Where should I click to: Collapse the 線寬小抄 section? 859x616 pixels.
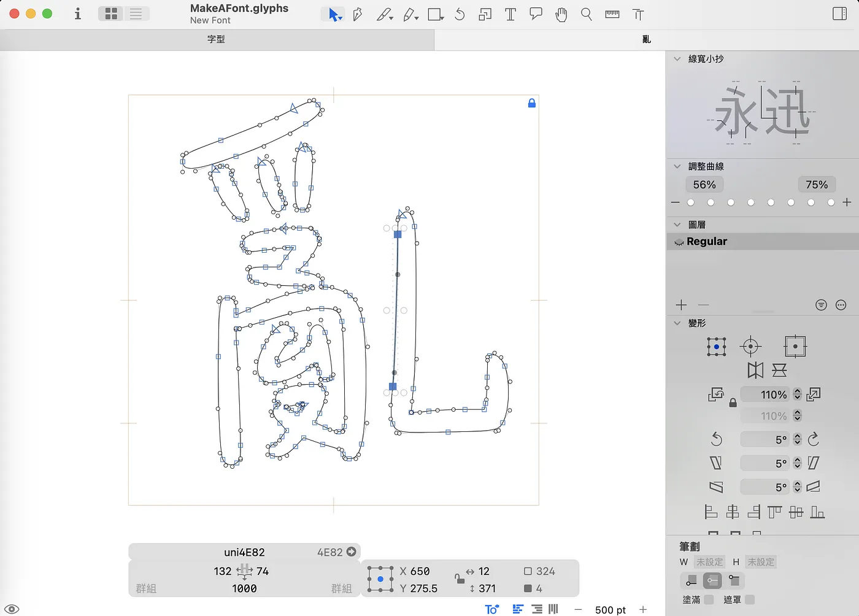pyautogui.click(x=677, y=59)
